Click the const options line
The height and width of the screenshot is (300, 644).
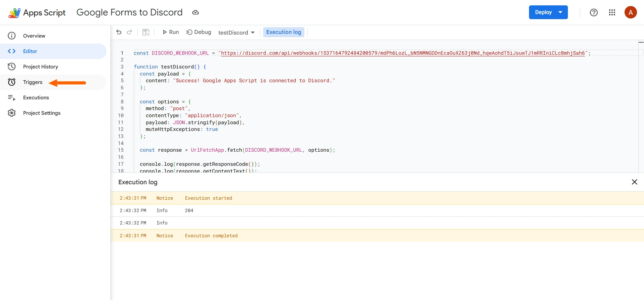click(165, 102)
